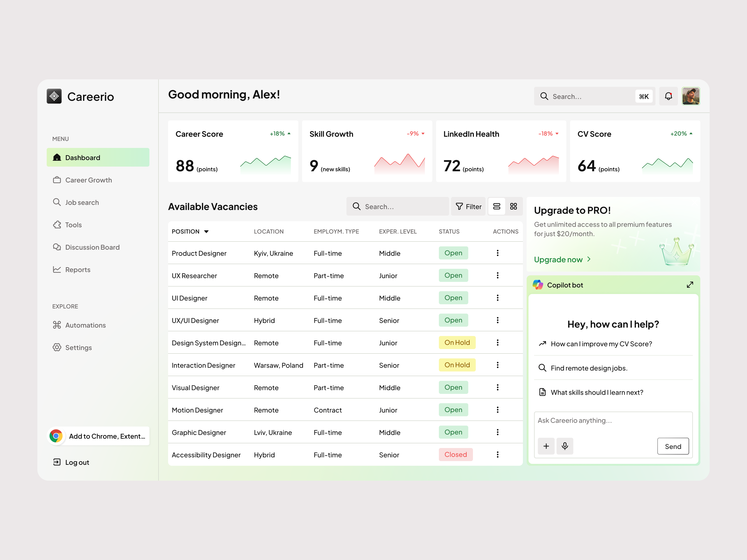Click the plus attachment button in chat
The width and height of the screenshot is (747, 560).
point(546,446)
